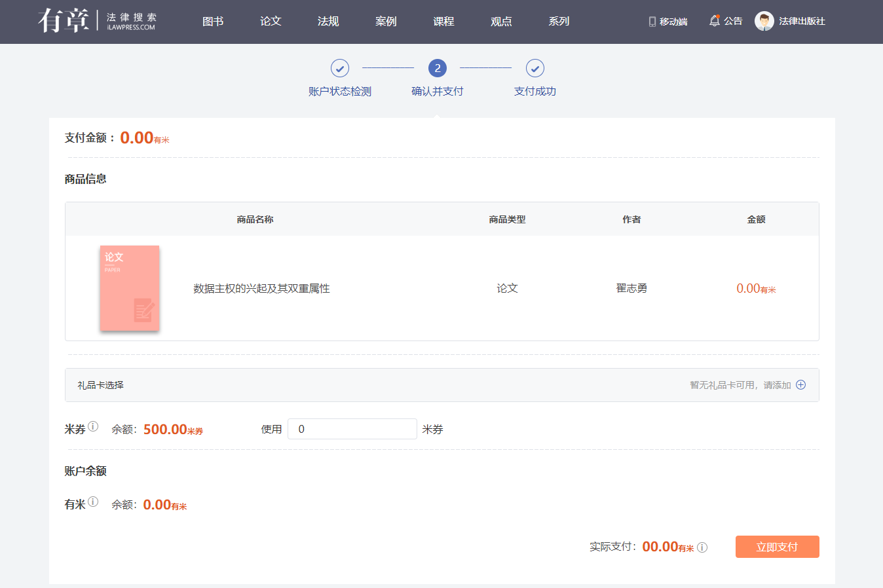
Task: Click the 账户状态检测 step checkmark
Action: click(x=339, y=68)
